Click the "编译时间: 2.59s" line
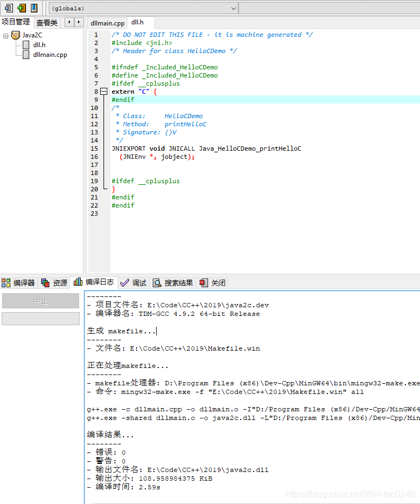The width and height of the screenshot is (420, 504). pyautogui.click(x=124, y=487)
